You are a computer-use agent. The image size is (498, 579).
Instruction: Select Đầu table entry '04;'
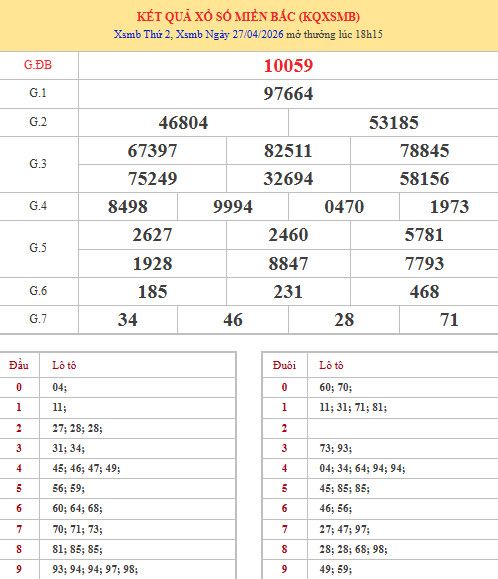coord(59,387)
